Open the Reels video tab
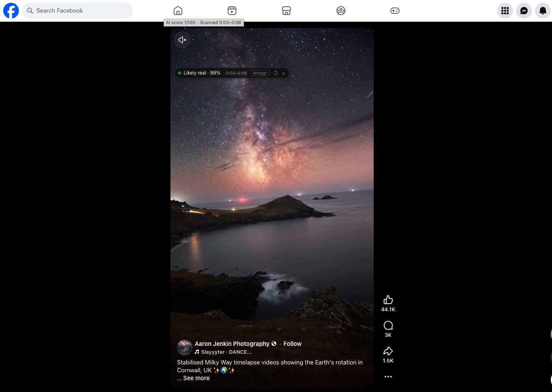 coord(232,11)
